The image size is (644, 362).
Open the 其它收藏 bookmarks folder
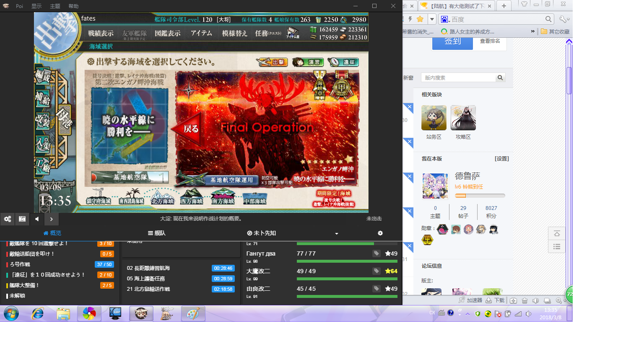coord(555,31)
